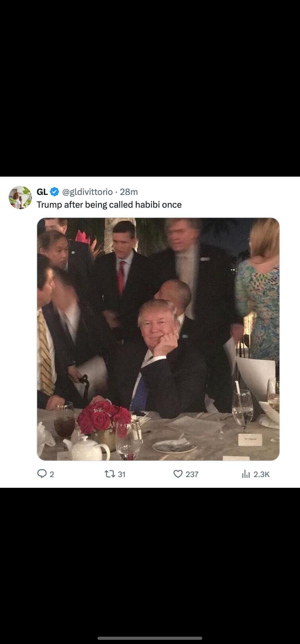Tap the repost arrows icon
This screenshot has height=644, width=300.
click(109, 474)
